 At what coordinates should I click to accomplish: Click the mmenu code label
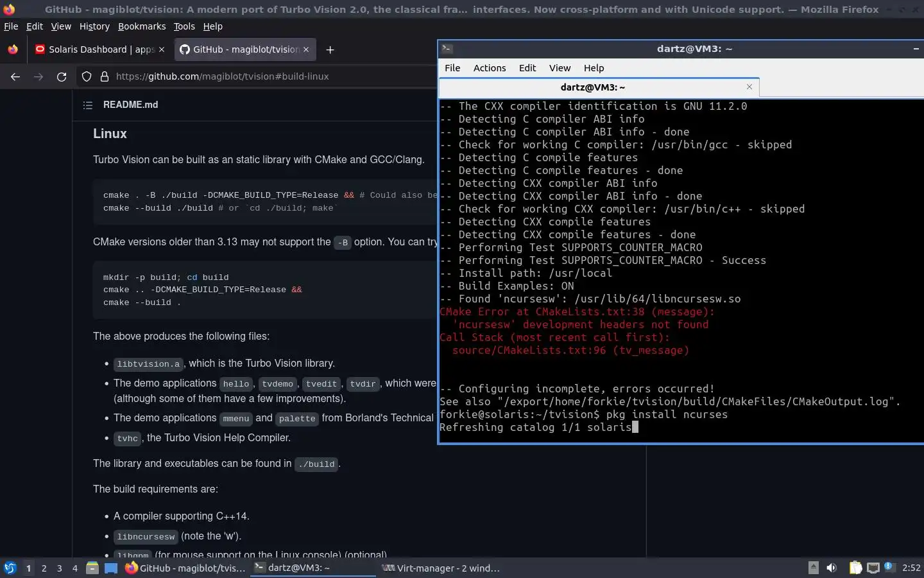pos(236,419)
